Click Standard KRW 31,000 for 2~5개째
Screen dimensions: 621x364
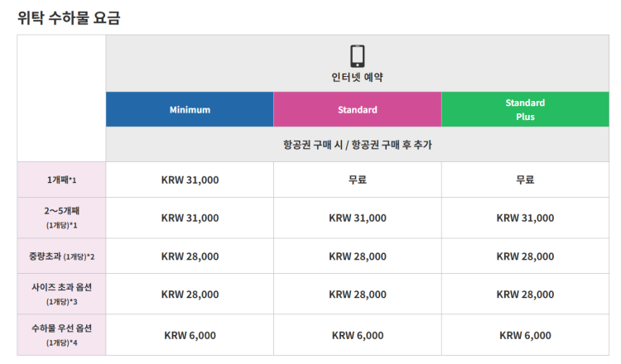357,218
